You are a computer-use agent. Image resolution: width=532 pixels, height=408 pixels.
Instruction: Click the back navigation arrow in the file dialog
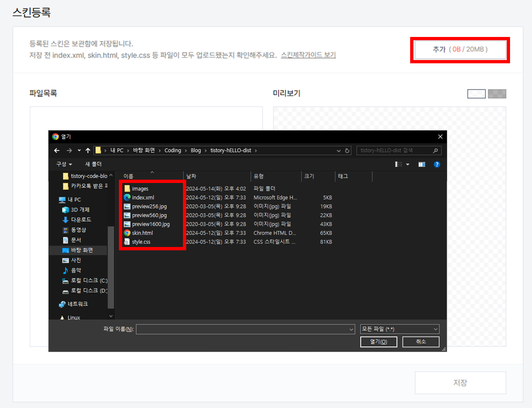tap(56, 150)
